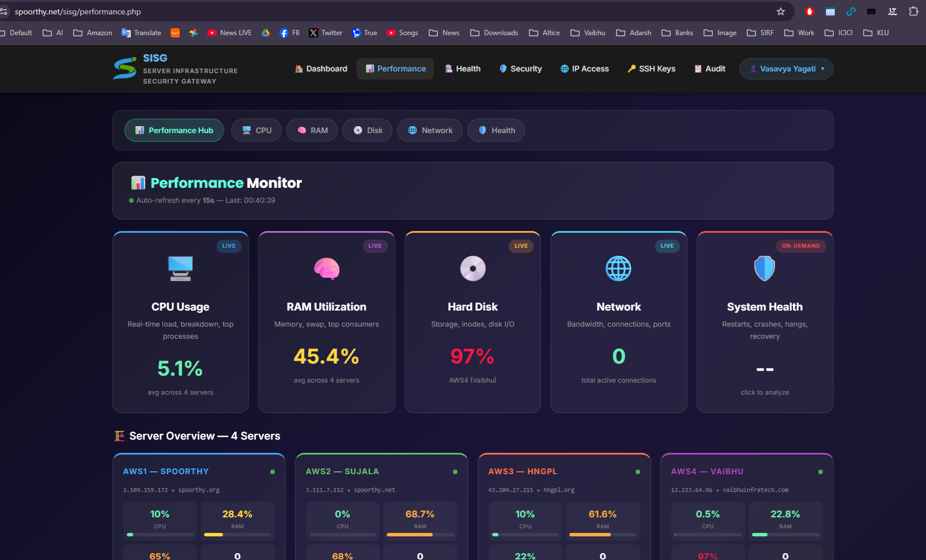Click the vaibhuinfratech.com domain text
Viewport: 926px width, 560px height.
point(755,490)
